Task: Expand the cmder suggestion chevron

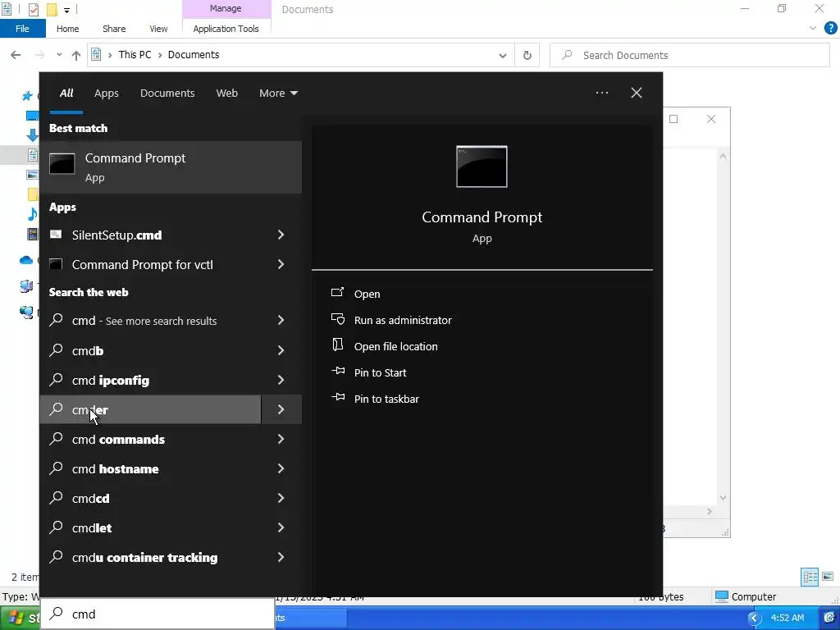Action: [281, 409]
